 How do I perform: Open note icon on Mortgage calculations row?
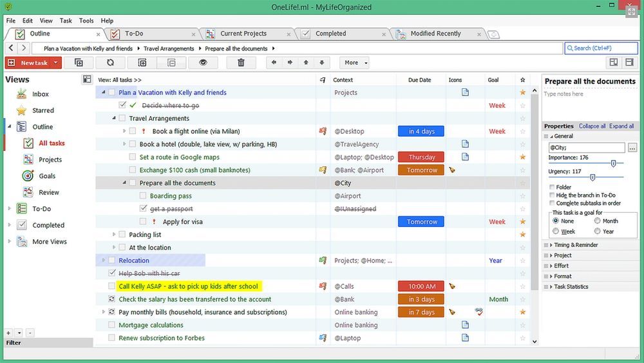pyautogui.click(x=465, y=325)
